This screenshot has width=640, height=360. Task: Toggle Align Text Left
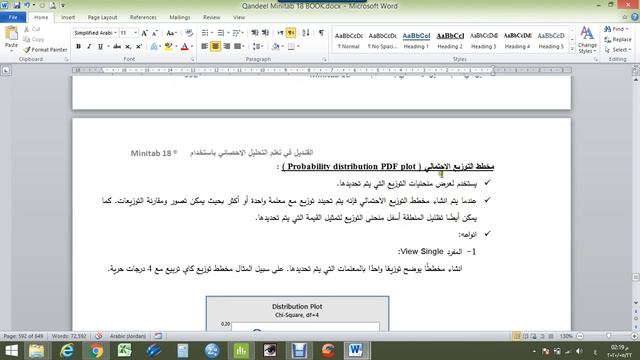204,47
